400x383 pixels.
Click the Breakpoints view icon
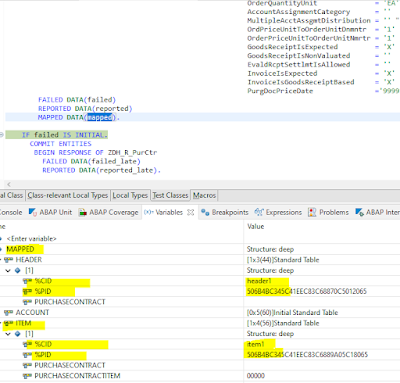(x=205, y=212)
